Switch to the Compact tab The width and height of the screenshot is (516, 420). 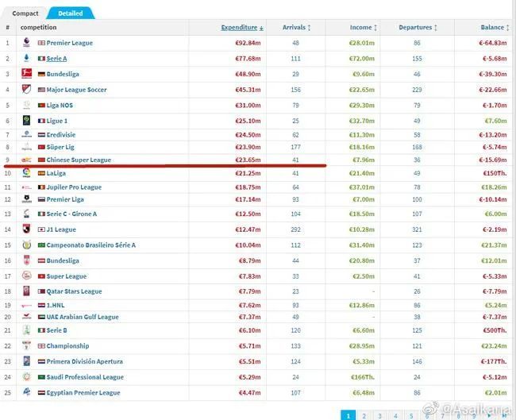pyautogui.click(x=25, y=13)
